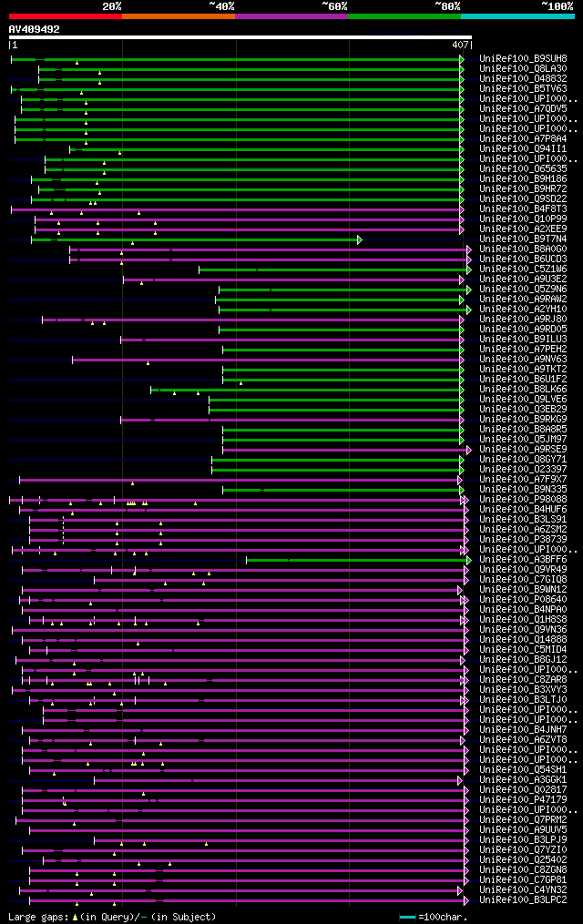Open hit UniRef100_C8ZAR8
Image resolution: width=583 pixels, height=924 pixels.
(x=523, y=680)
